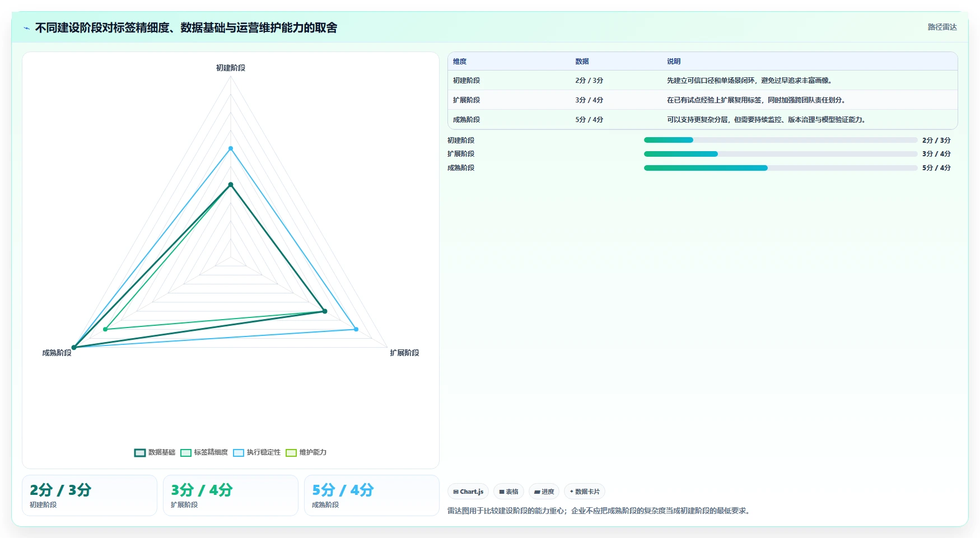
Task: Click the 扩展阶段 label beside progress bar
Action: [461, 154]
